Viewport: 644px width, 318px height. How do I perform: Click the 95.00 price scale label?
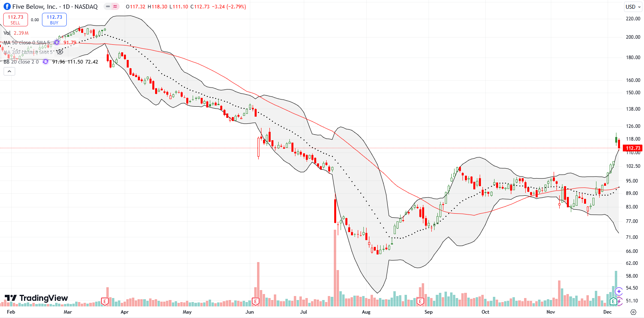[x=632, y=181]
